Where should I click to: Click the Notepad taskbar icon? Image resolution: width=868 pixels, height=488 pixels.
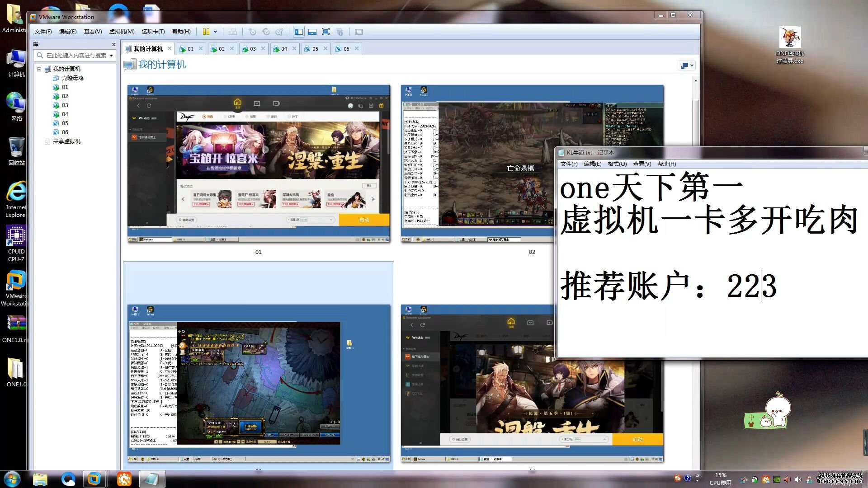click(152, 479)
